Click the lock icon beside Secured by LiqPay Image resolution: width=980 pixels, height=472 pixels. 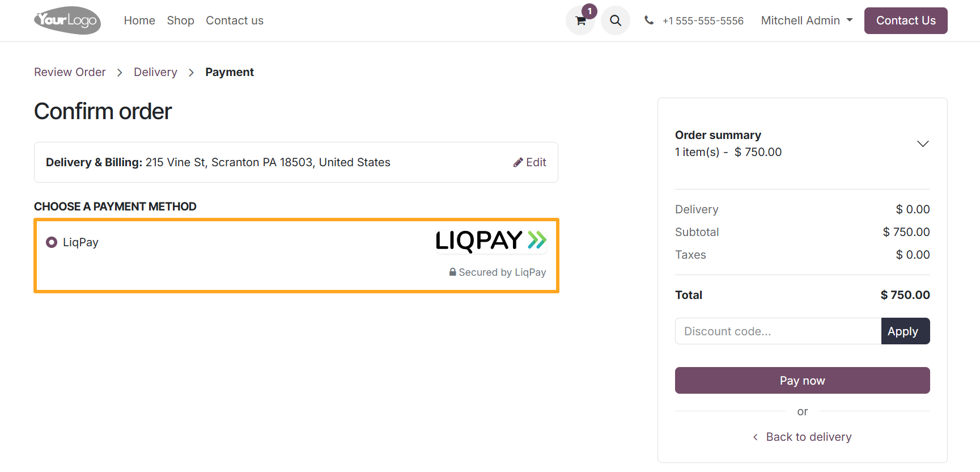(x=452, y=272)
